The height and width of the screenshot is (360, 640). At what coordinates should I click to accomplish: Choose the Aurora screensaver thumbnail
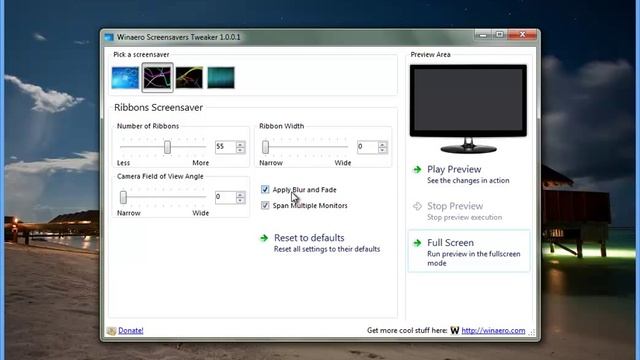pos(221,78)
